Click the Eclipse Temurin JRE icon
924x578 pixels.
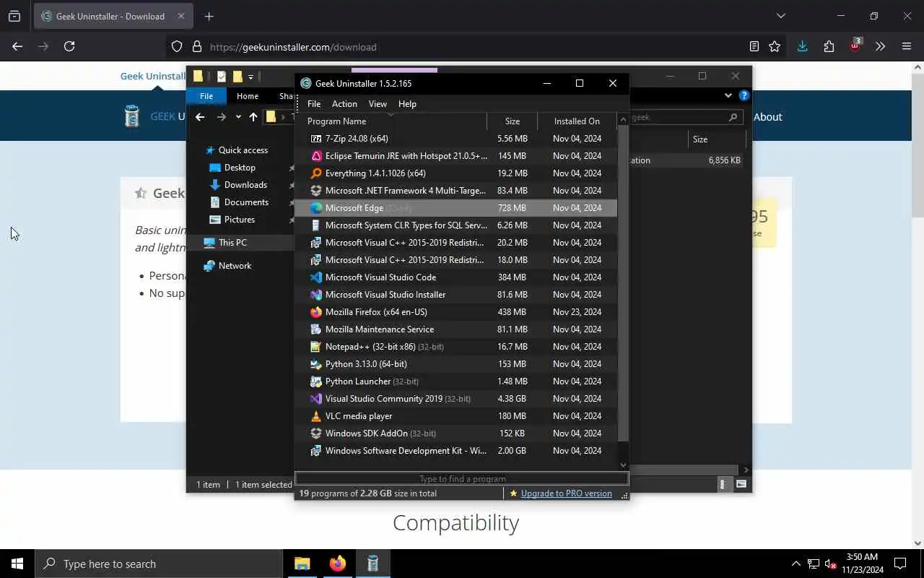[x=316, y=155]
